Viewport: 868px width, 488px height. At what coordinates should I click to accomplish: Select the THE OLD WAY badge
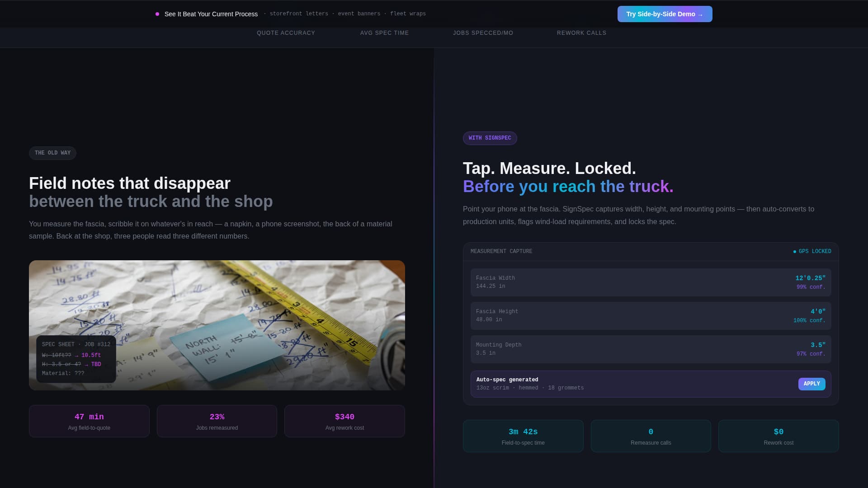pyautogui.click(x=52, y=153)
